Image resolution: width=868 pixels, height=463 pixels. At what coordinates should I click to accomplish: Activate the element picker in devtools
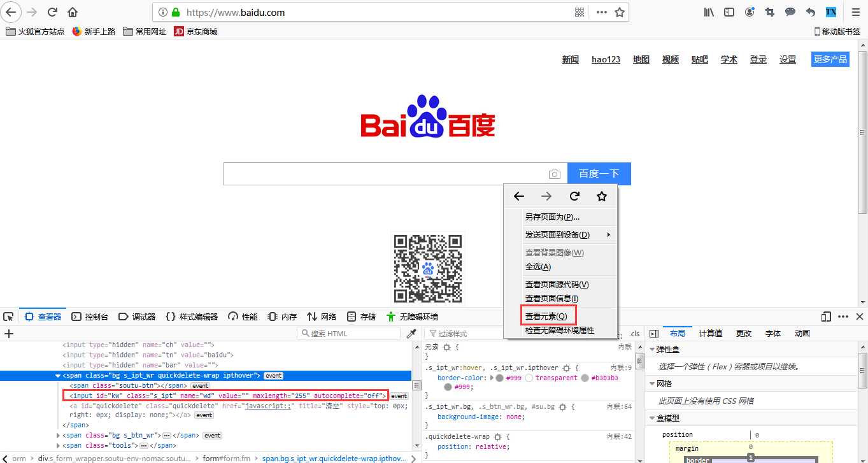(8, 317)
